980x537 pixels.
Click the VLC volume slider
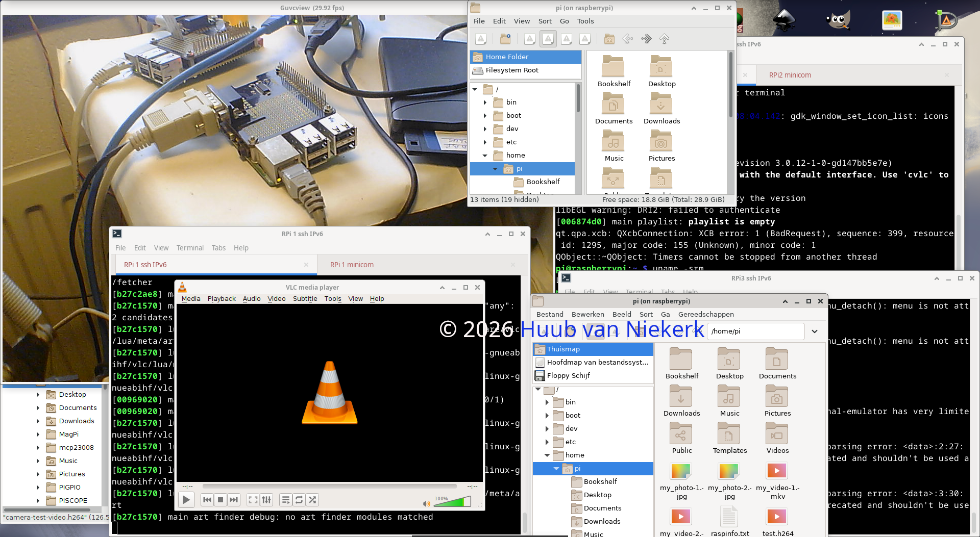coord(452,502)
